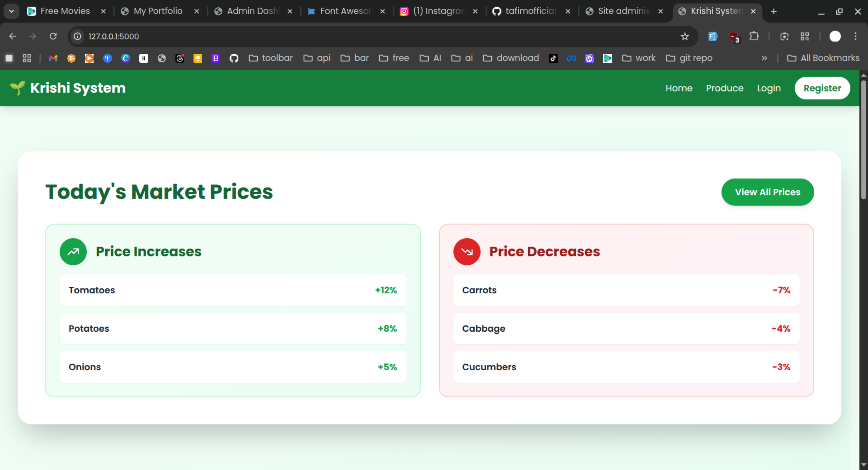
Task: Open the Produce navigation link
Action: coord(724,88)
